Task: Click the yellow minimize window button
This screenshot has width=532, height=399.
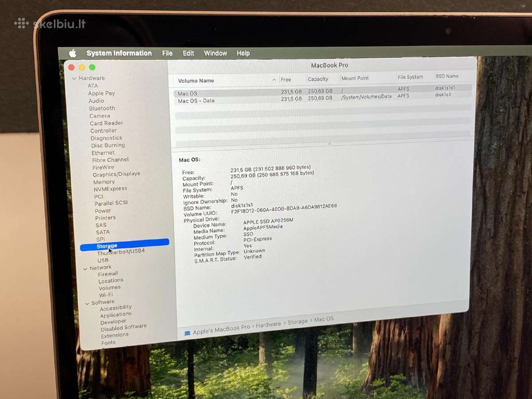Action: point(82,67)
